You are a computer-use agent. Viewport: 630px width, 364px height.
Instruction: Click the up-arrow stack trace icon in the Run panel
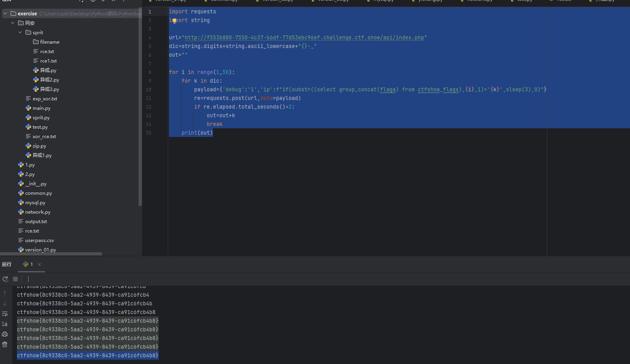(x=5, y=293)
